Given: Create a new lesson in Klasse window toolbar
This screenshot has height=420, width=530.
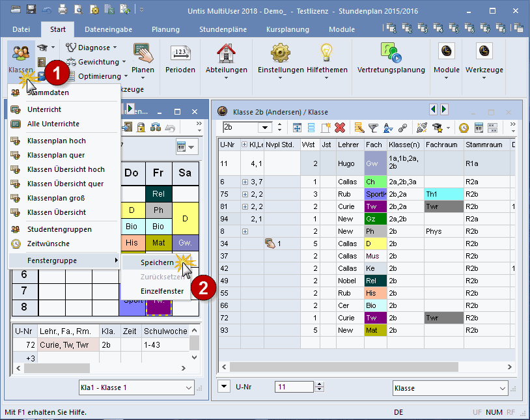Looking at the screenshot, I should click(x=326, y=128).
